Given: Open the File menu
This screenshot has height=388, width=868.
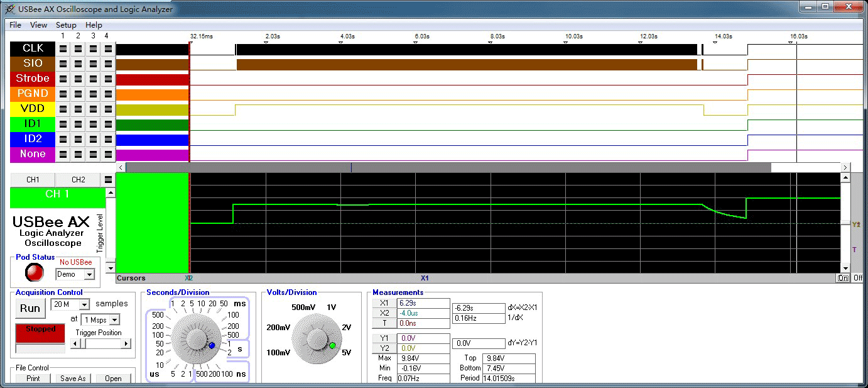Looking at the screenshot, I should point(16,25).
